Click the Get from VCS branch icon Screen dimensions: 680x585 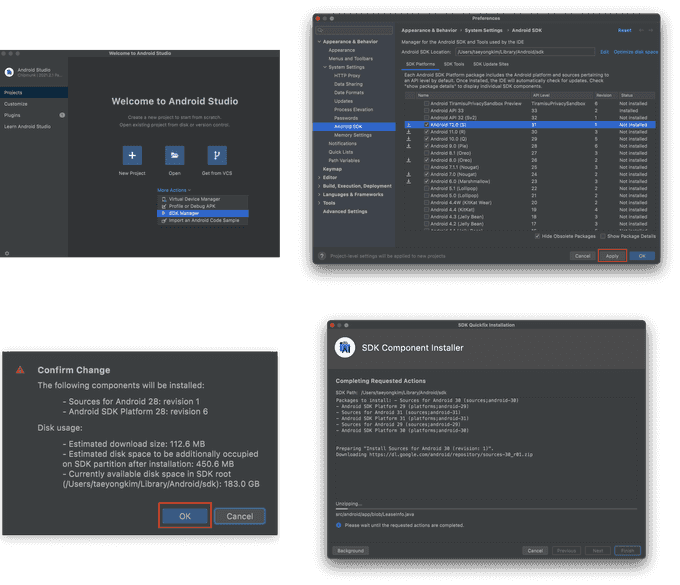click(x=217, y=155)
